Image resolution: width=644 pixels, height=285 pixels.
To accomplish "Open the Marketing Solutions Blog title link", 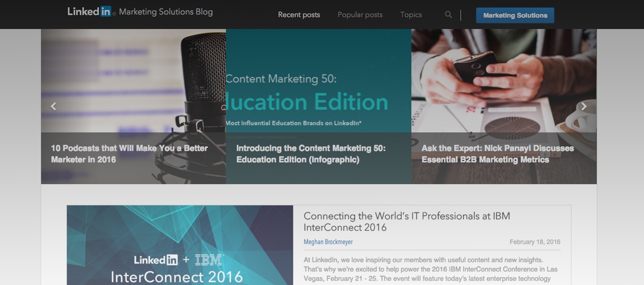I will [166, 12].
